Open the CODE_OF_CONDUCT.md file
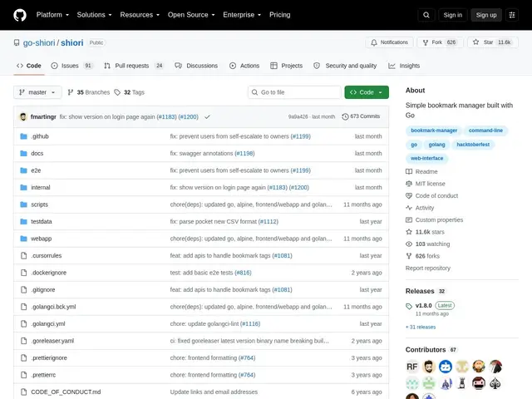Viewport: 532px width, 399px height. coord(66,392)
